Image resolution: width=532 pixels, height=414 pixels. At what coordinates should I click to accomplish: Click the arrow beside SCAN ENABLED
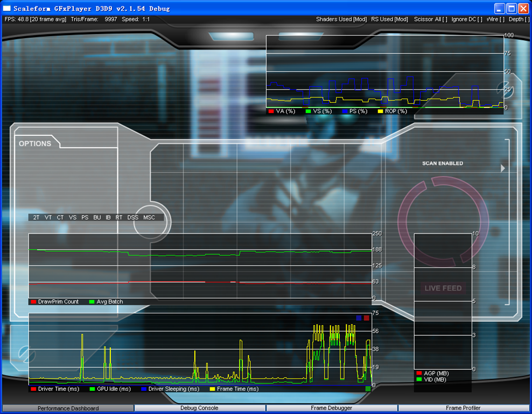503,168
